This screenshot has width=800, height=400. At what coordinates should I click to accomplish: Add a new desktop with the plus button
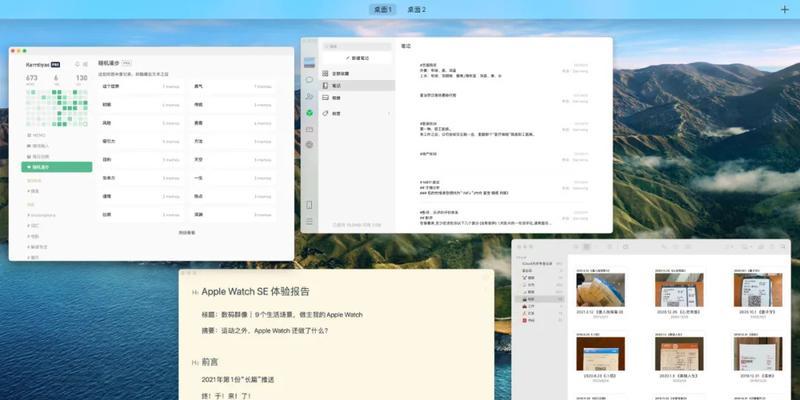pos(785,9)
